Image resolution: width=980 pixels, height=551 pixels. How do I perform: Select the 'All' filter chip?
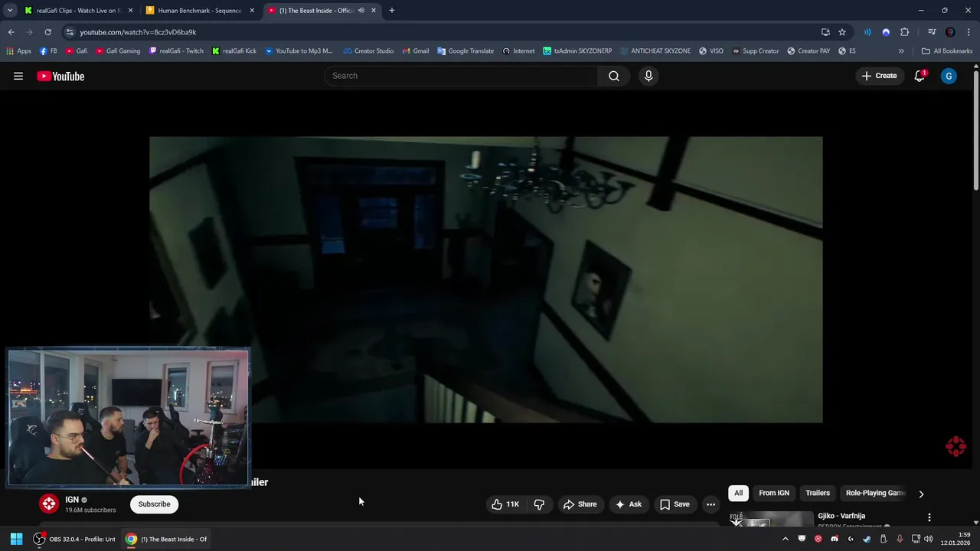pyautogui.click(x=738, y=494)
